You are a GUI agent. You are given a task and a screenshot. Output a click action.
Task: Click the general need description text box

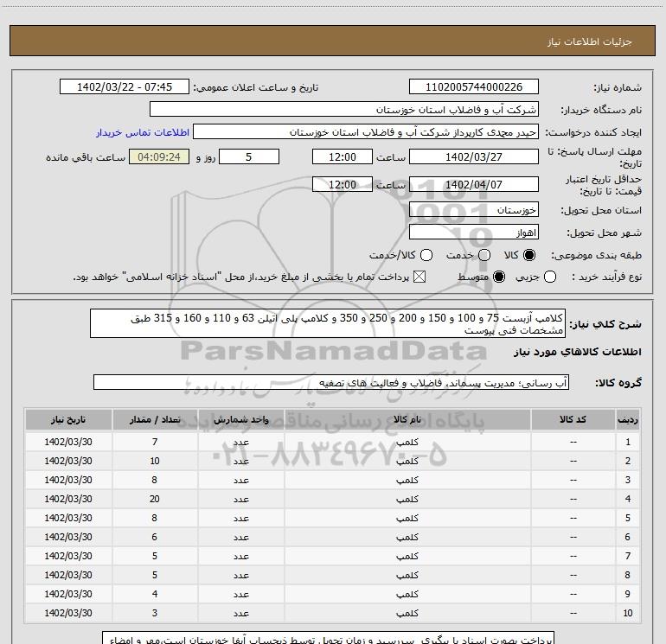tap(328, 323)
